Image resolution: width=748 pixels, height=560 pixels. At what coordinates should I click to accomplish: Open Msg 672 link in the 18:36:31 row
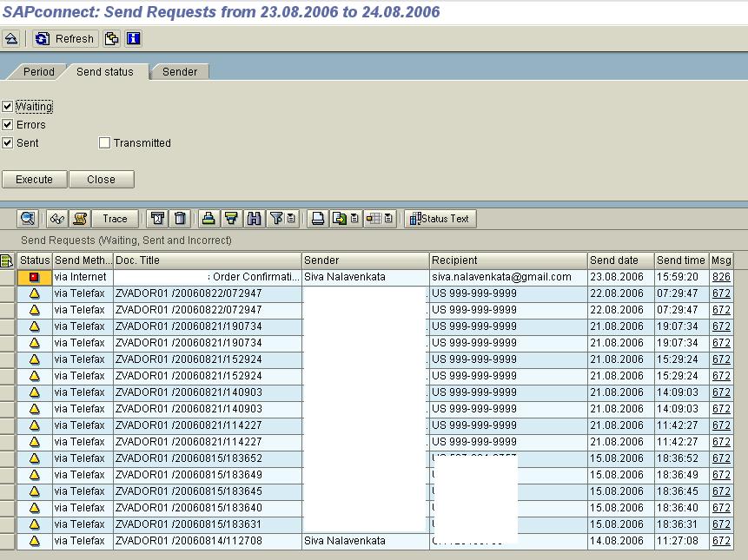[x=721, y=524]
